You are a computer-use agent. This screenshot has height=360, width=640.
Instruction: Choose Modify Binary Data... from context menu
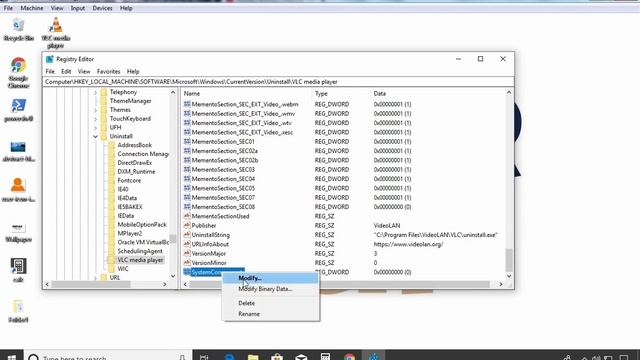[x=271, y=289]
